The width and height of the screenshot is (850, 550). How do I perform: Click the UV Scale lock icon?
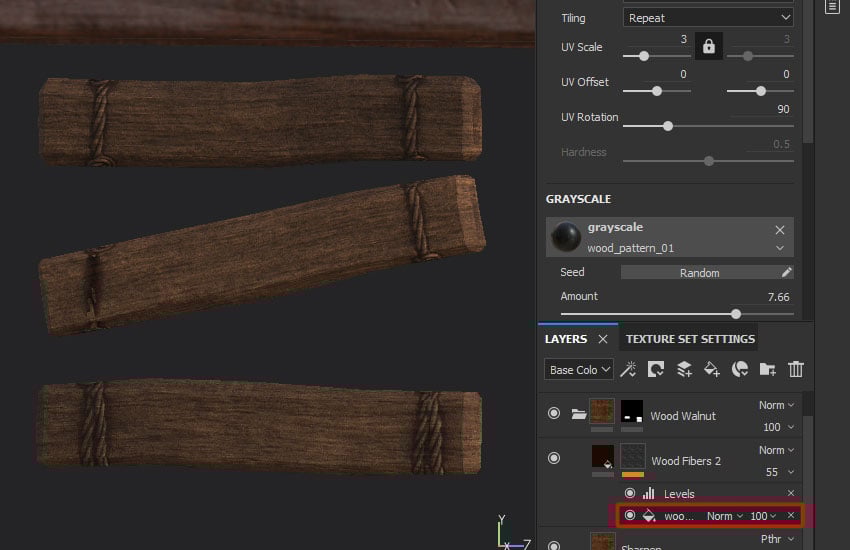(708, 46)
